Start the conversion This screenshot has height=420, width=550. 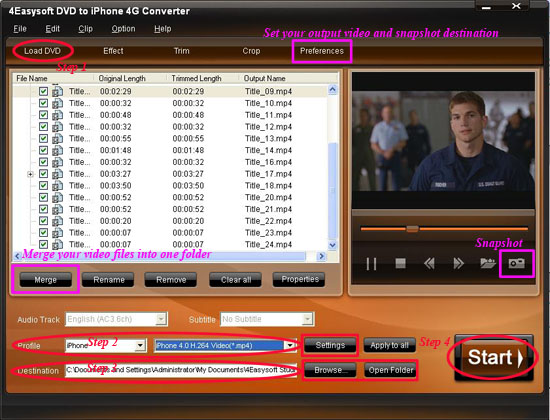[x=494, y=358]
